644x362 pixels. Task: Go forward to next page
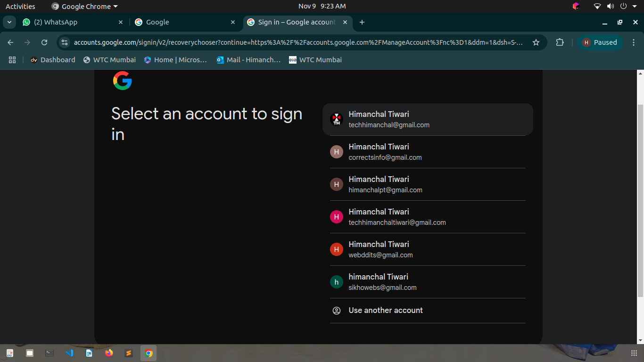point(27,42)
